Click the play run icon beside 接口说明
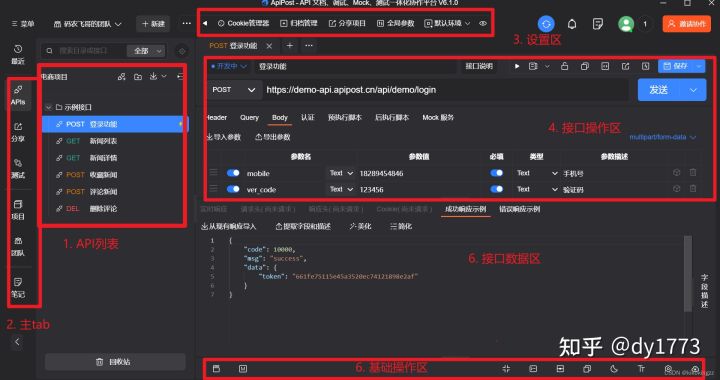The image size is (720, 380). pyautogui.click(x=517, y=67)
